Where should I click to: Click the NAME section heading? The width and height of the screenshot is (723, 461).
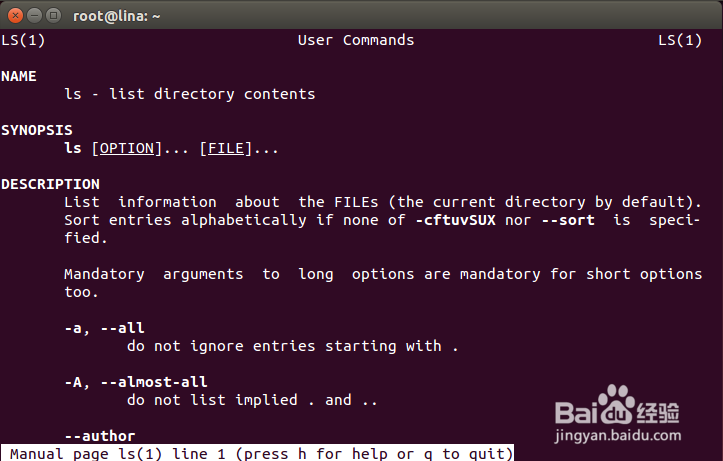click(19, 76)
